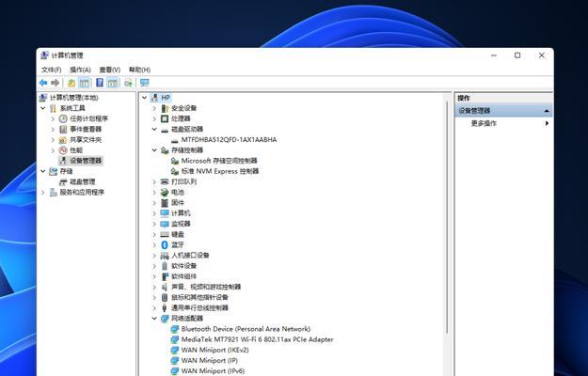Image resolution: width=588 pixels, height=376 pixels.
Task: Click the up-one-level folder toolbar icon
Action: click(72, 83)
